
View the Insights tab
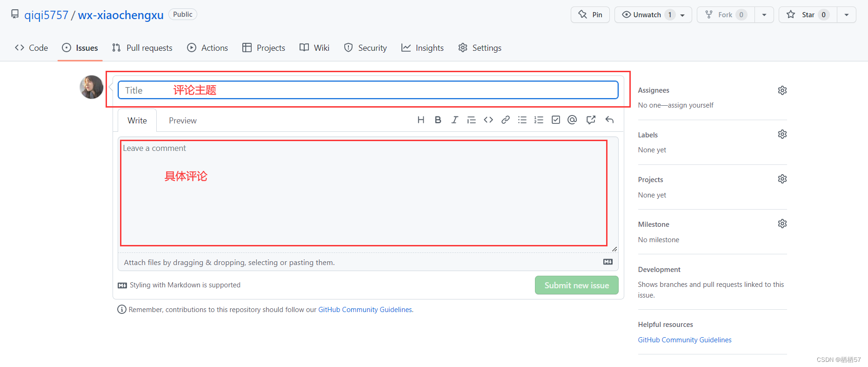coord(422,48)
